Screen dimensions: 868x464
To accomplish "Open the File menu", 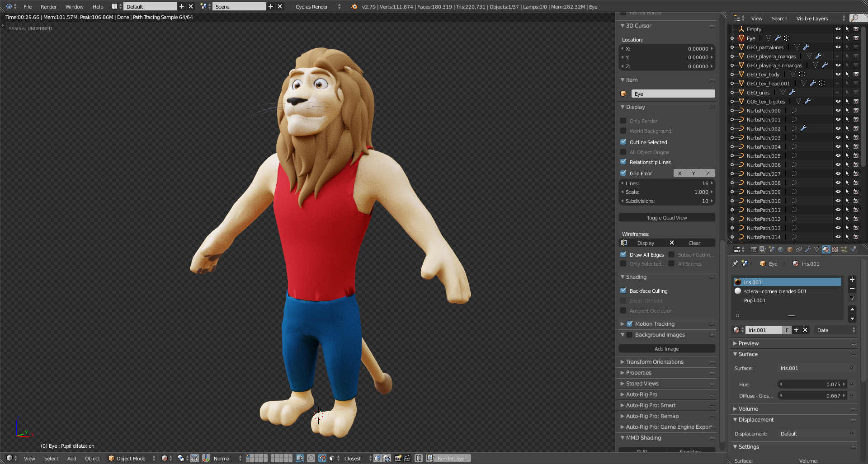I will coord(28,7).
